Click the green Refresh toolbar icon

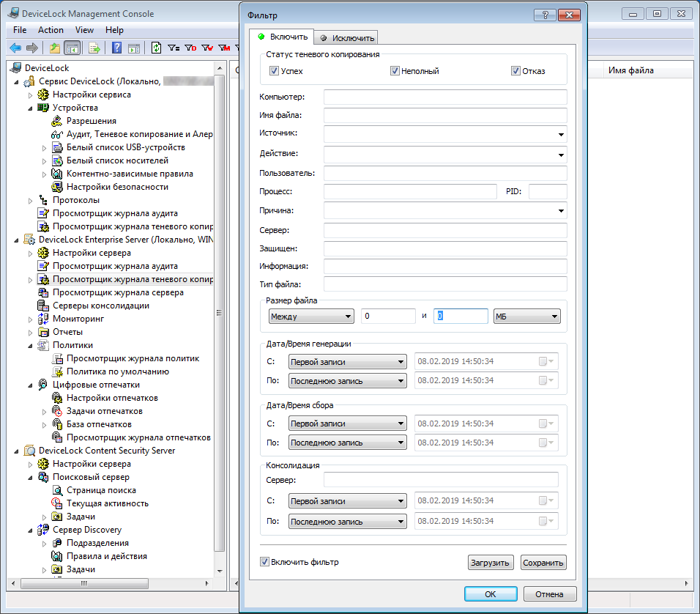pyautogui.click(x=156, y=48)
